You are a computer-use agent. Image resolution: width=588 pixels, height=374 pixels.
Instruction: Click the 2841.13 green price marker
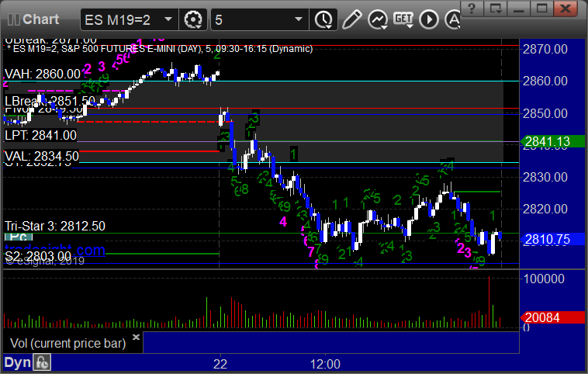(x=552, y=141)
